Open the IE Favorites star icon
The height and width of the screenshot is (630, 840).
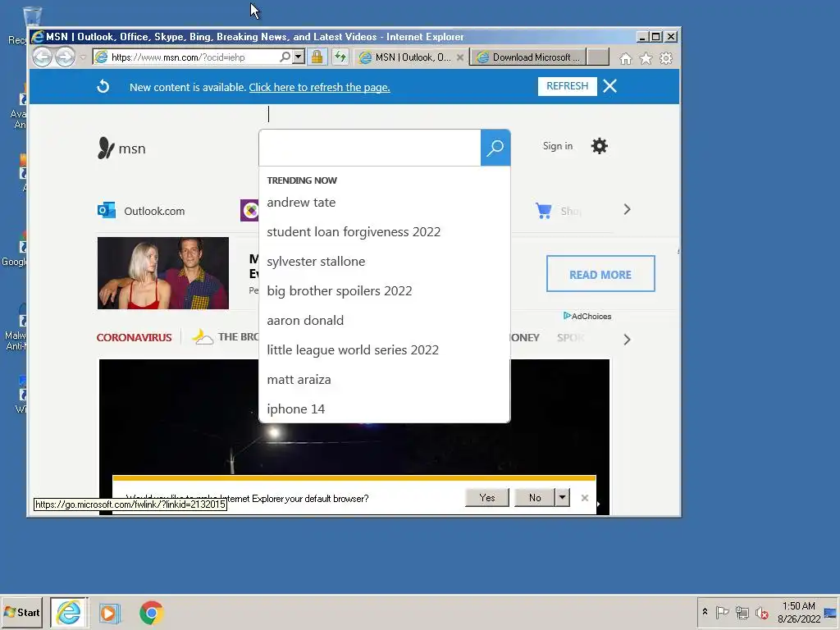(646, 58)
